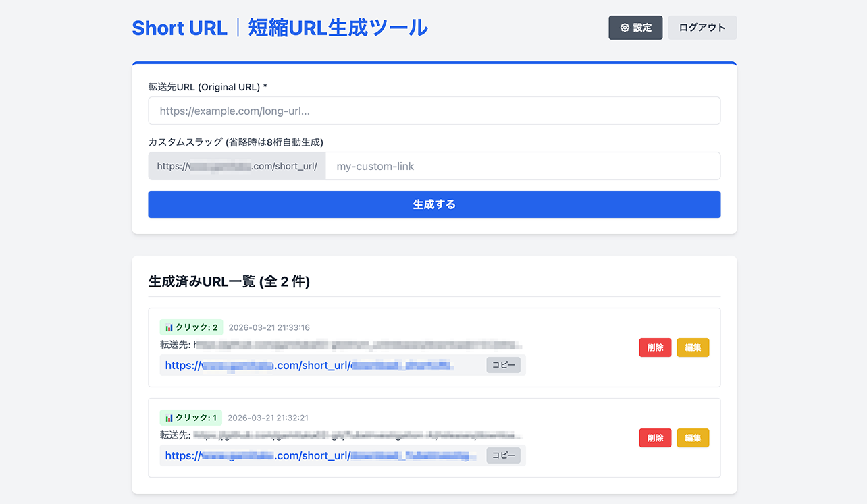Screen dimensions: 867x504
Task: Delete the bottom entry with 削除
Action: [x=654, y=437]
